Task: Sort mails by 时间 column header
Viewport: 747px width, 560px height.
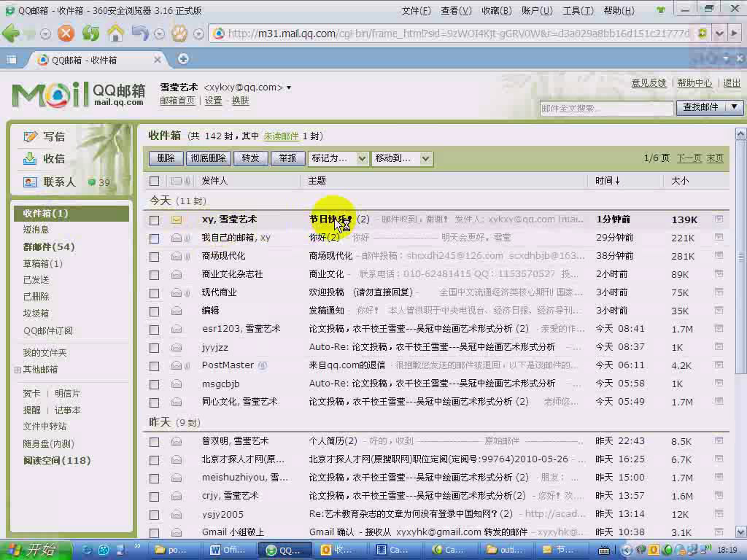Action: [x=608, y=181]
